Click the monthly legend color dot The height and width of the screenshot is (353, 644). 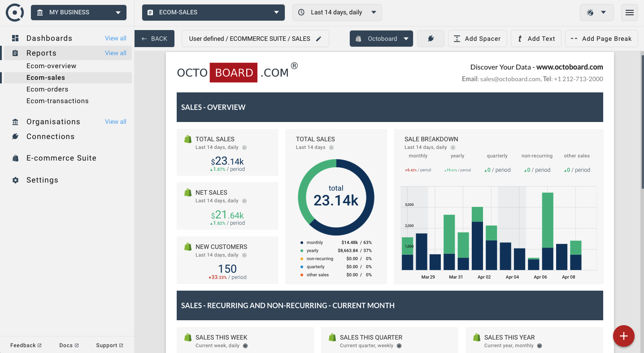click(x=302, y=243)
